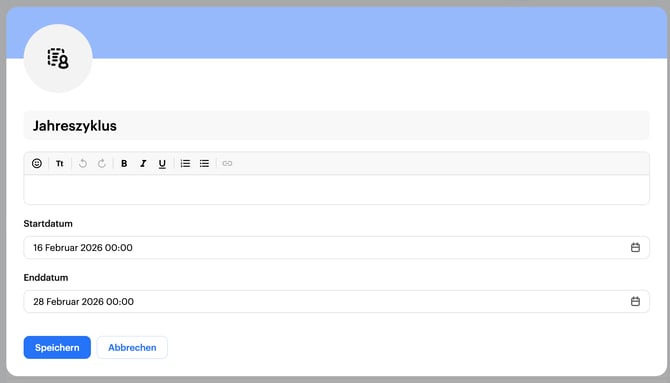This screenshot has height=383, width=670.
Task: Click the redo arrow icon
Action: click(x=102, y=163)
